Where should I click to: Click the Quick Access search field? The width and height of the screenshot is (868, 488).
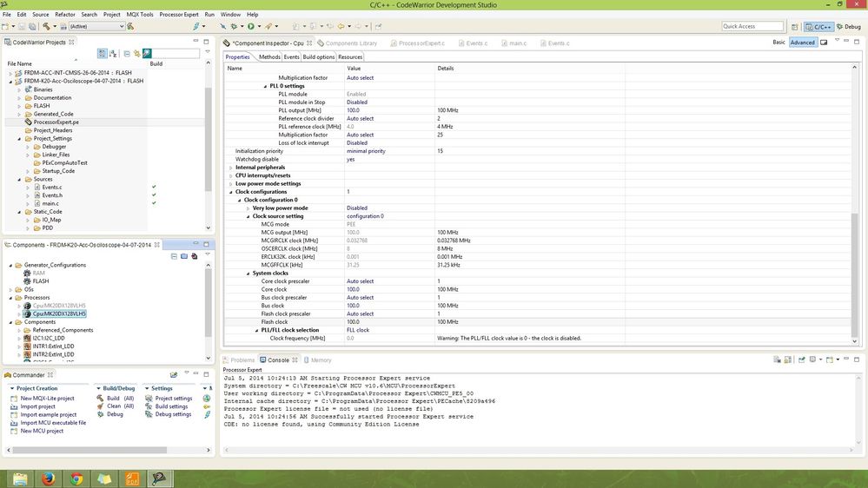coord(752,27)
